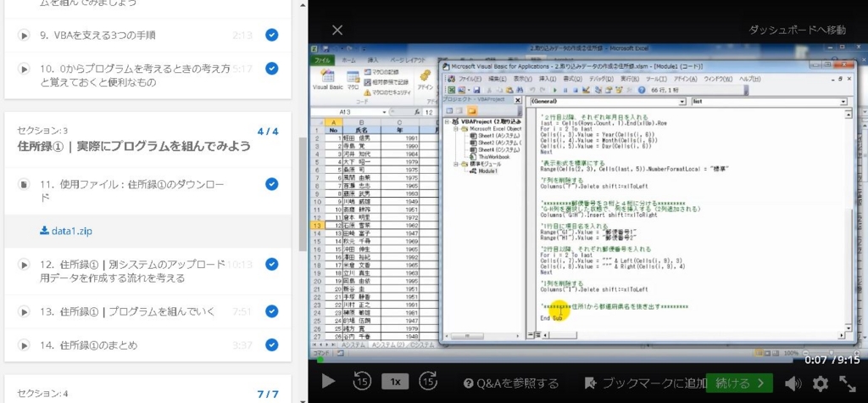The height and width of the screenshot is (403, 868).
Task: Toggle completion checkmark for lecture 12
Action: pyautogui.click(x=271, y=265)
